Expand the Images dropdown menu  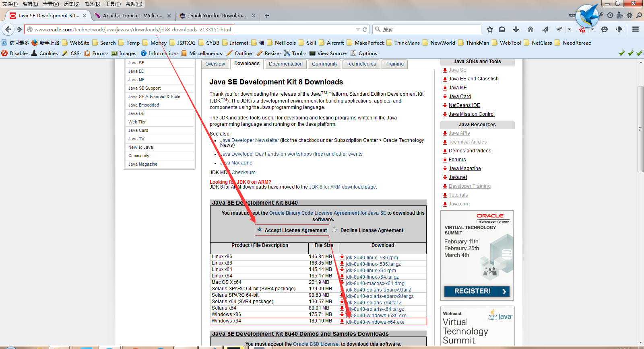click(x=124, y=53)
